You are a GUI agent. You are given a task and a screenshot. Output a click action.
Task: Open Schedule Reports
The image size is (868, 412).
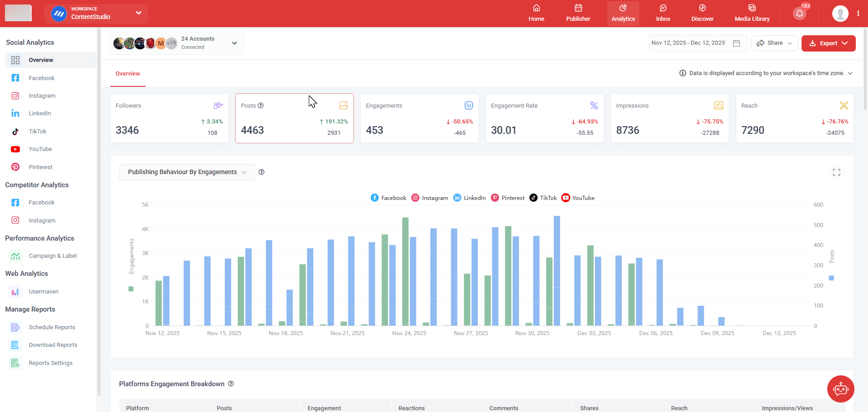point(52,327)
